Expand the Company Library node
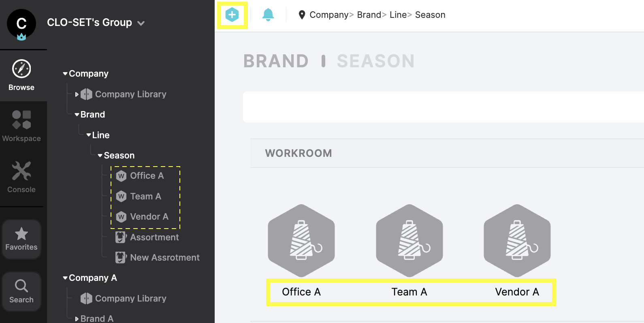Viewport: 644px width, 323px height. tap(77, 94)
